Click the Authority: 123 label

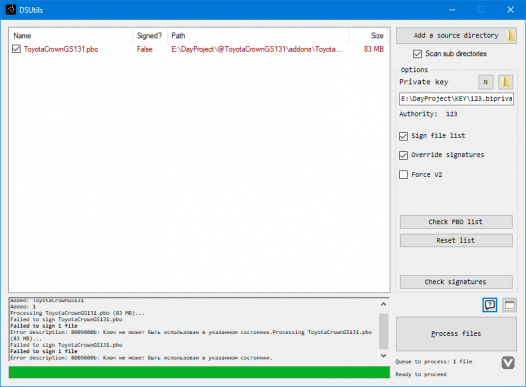click(x=428, y=114)
